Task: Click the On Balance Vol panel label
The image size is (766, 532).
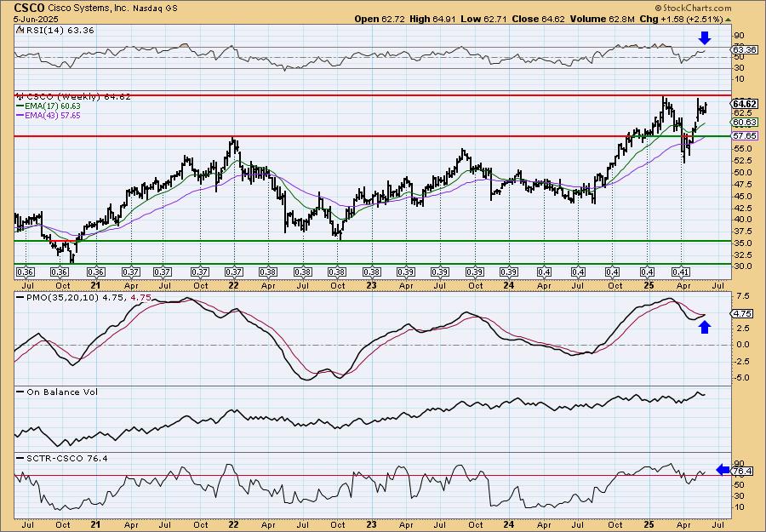Action: [x=62, y=392]
